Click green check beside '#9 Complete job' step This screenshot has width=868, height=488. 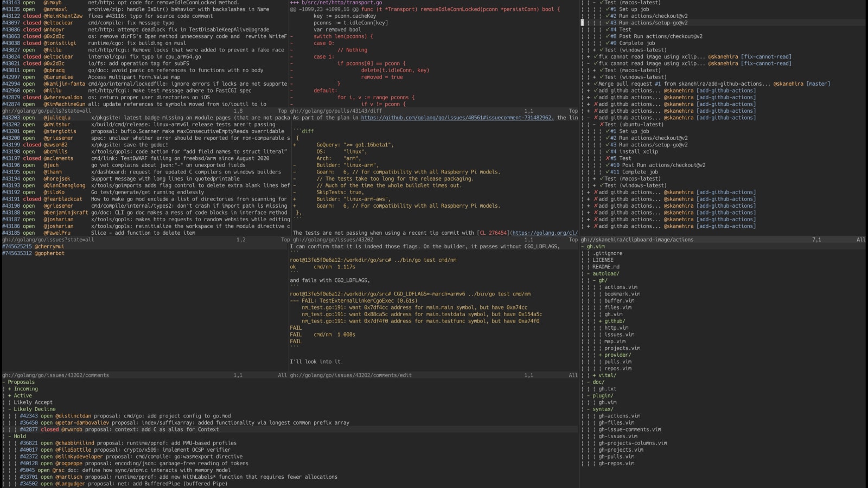pyautogui.click(x=607, y=43)
